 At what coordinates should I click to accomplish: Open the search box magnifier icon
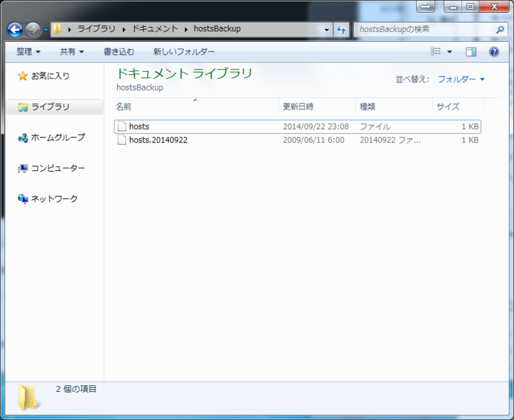click(x=500, y=29)
